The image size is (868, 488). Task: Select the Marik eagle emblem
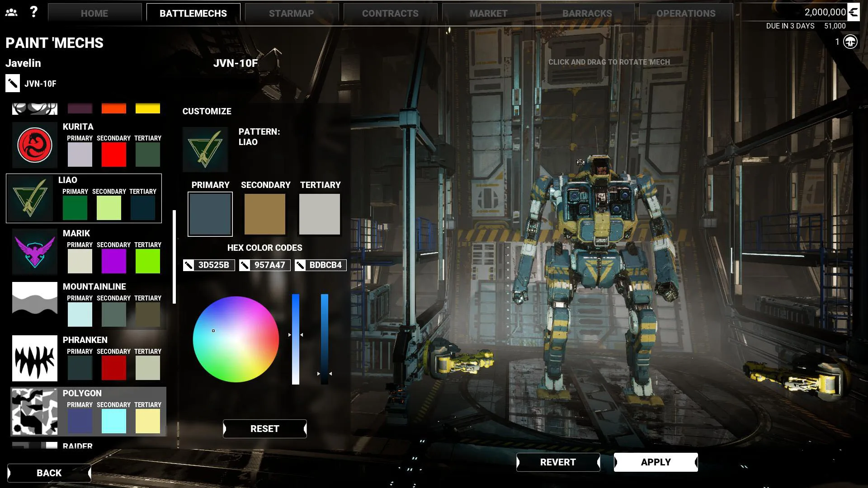pyautogui.click(x=35, y=252)
